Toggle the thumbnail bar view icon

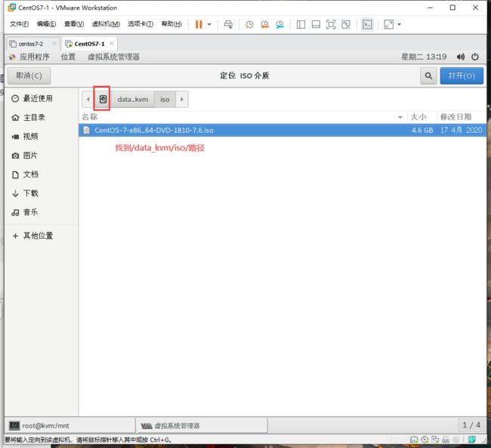[x=316, y=24]
